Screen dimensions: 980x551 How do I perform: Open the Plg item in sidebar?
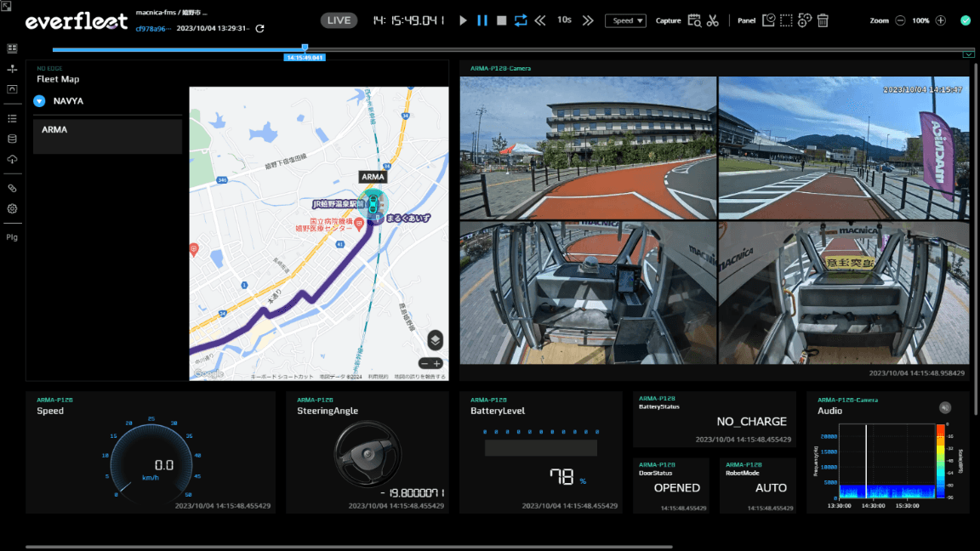(x=12, y=237)
